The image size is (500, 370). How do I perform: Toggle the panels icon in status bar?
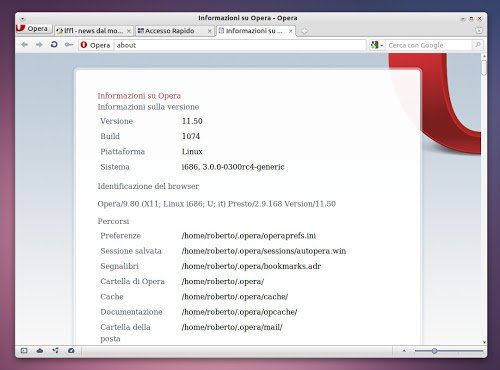24,350
